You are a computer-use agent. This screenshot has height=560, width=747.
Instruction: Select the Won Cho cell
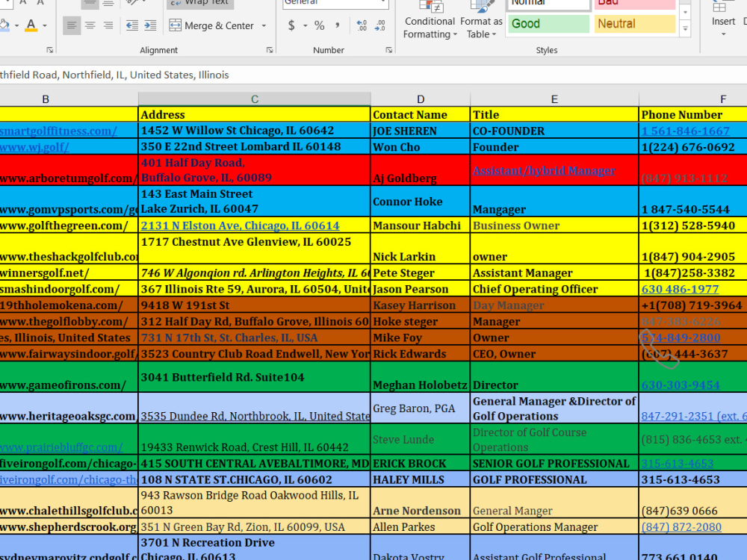pyautogui.click(x=420, y=147)
